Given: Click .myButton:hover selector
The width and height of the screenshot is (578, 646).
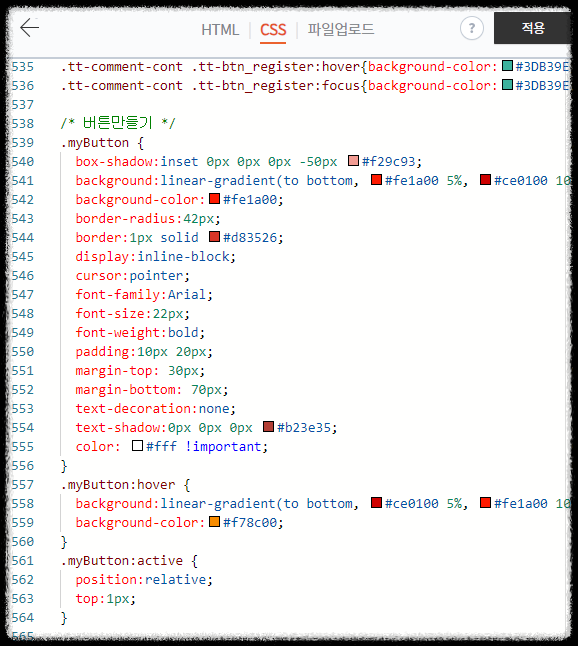Looking at the screenshot, I should (x=118, y=484).
